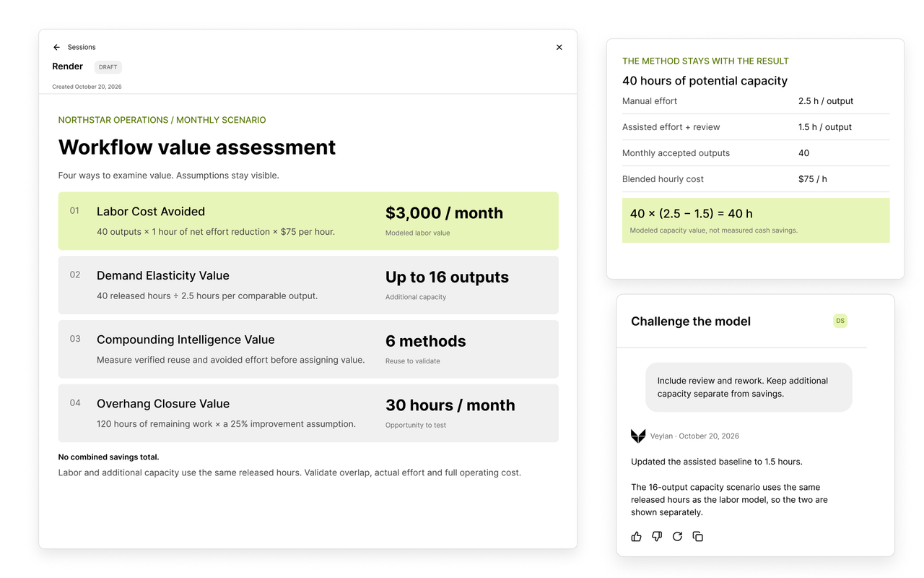Click the "Challenge the model" heading

tap(691, 322)
